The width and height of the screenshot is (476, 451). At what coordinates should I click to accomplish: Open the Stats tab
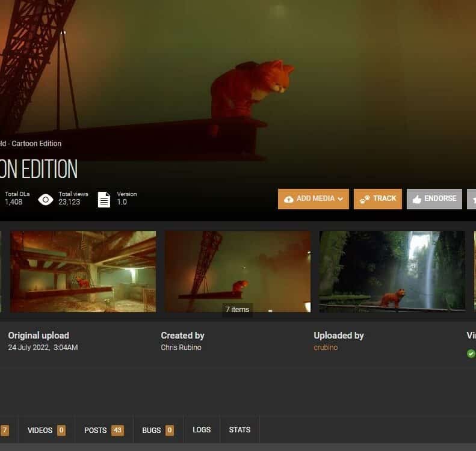[240, 430]
